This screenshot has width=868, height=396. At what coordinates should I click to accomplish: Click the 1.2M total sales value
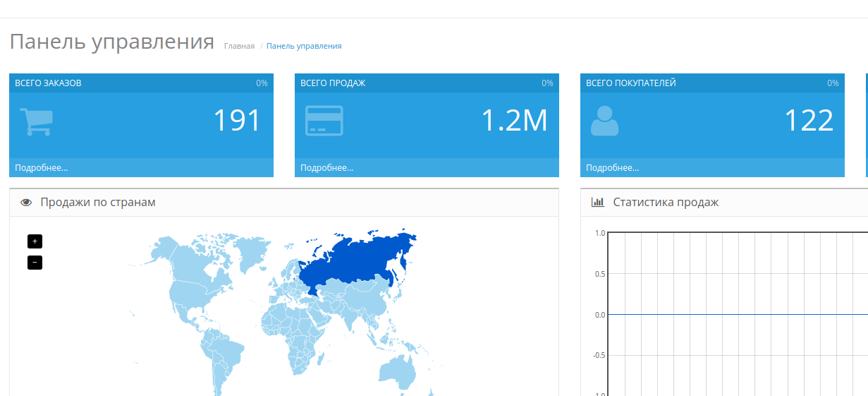pos(514,121)
